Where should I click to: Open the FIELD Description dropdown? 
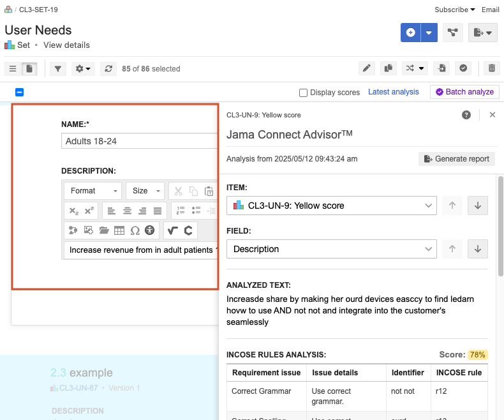point(331,249)
